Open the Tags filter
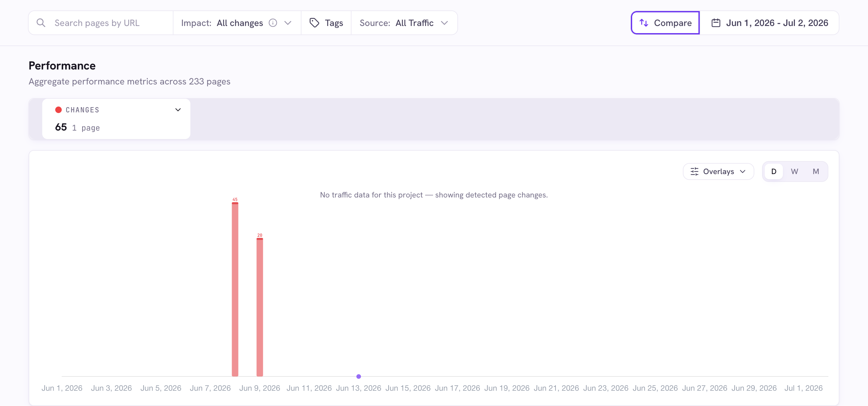Image resolution: width=868 pixels, height=406 pixels. (326, 23)
